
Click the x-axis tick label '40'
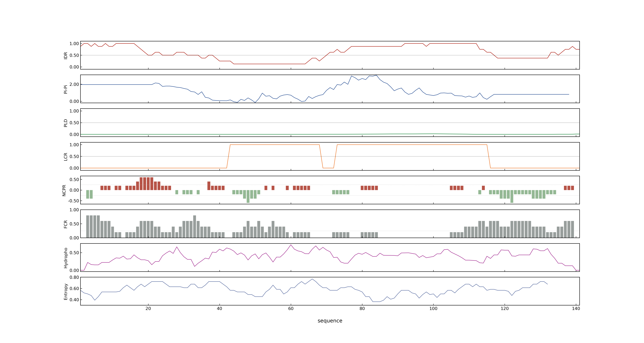(x=219, y=308)
